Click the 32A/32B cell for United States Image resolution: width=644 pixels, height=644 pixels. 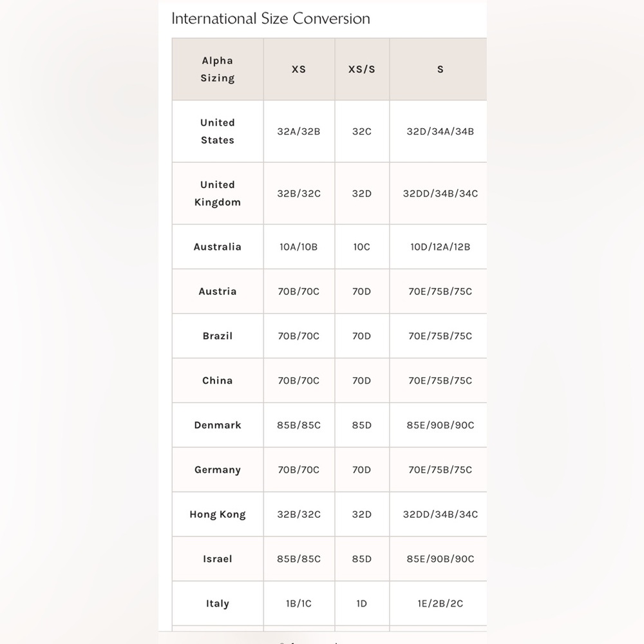[x=299, y=131]
